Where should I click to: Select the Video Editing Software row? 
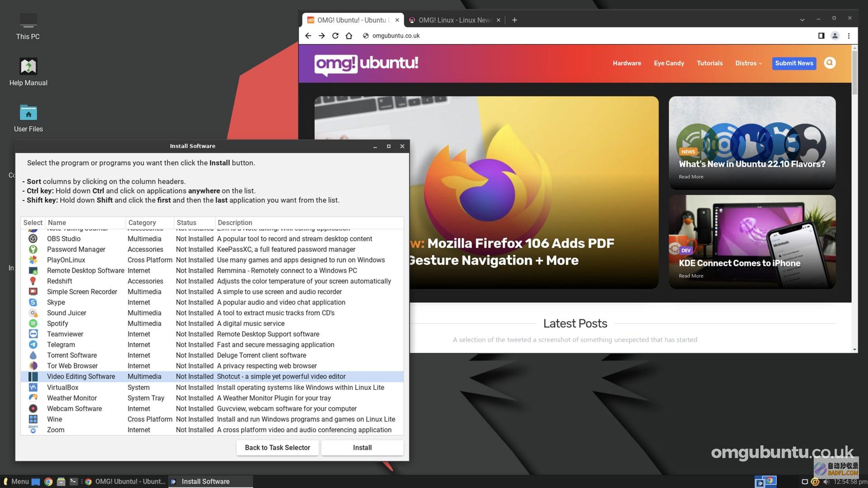pyautogui.click(x=212, y=376)
